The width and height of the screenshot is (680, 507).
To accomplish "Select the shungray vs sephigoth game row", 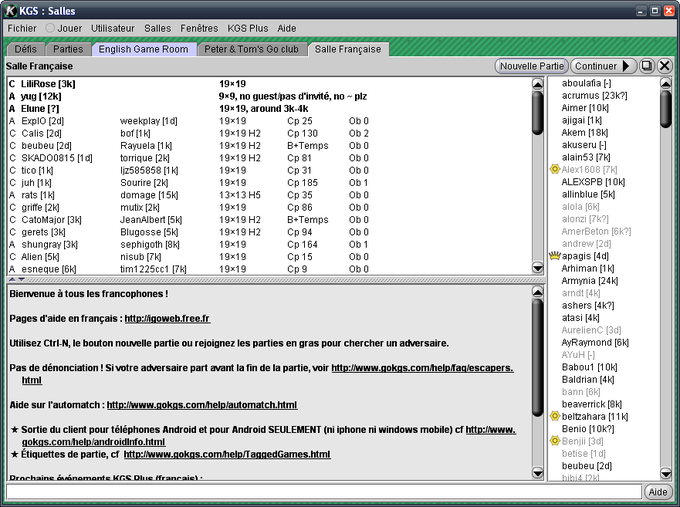I will click(x=269, y=245).
